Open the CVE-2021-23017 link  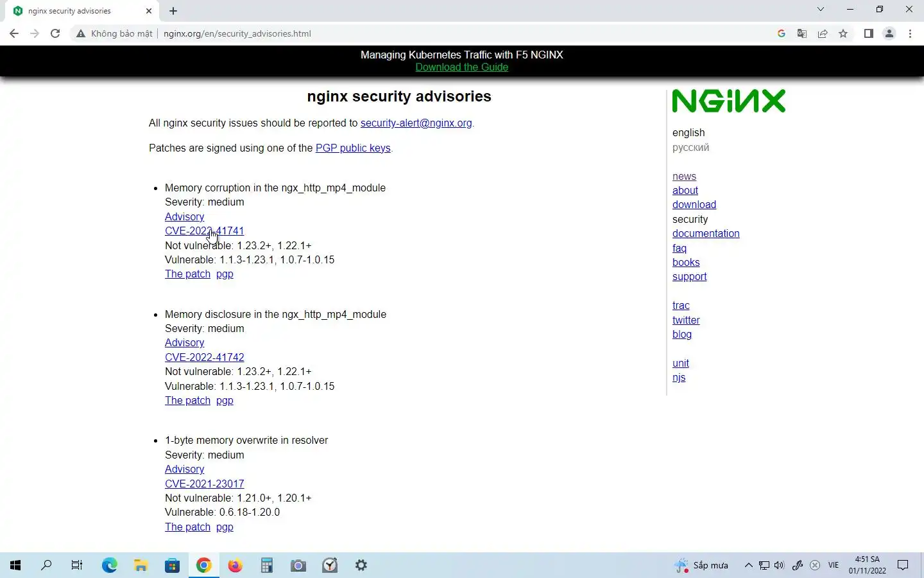pyautogui.click(x=204, y=484)
